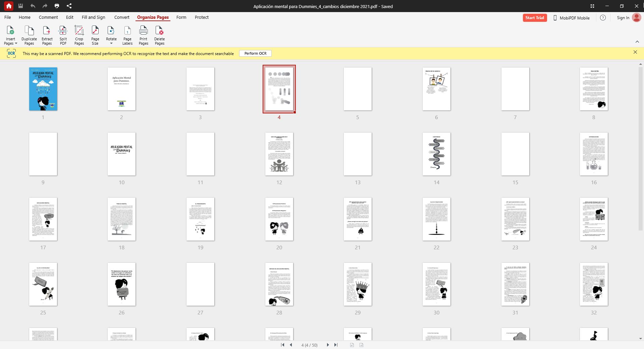Undo the last action with the arrow icon
Image resolution: width=644 pixels, height=349 pixels.
33,6
